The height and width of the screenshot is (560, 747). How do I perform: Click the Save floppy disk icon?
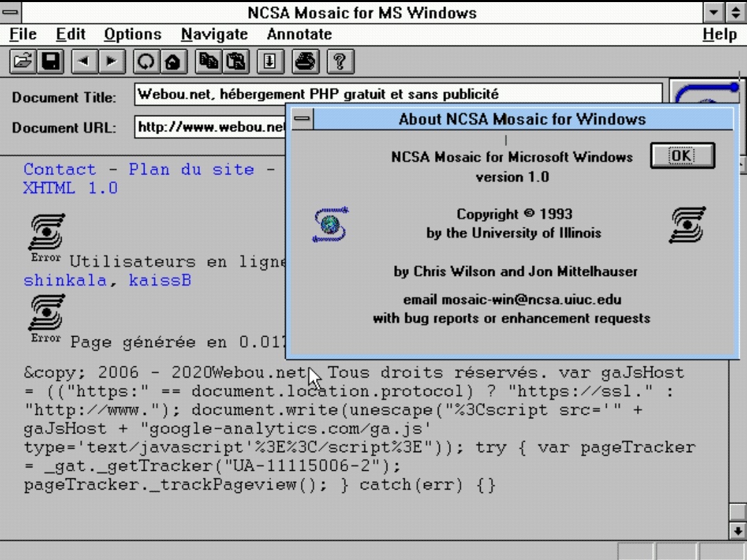[x=50, y=62]
